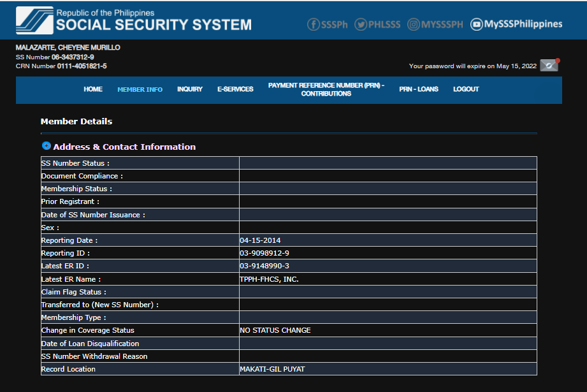
Task: Open the mail notification envelope icon
Action: point(549,66)
